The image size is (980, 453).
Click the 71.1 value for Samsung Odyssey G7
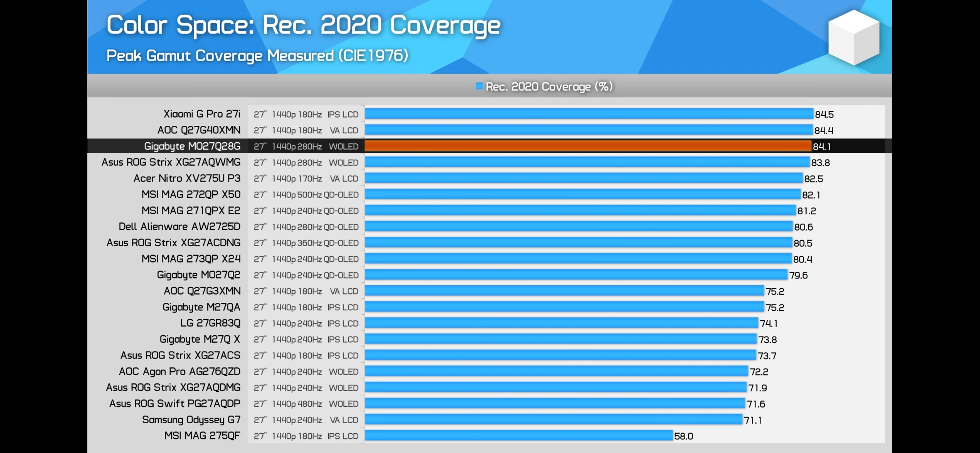753,420
